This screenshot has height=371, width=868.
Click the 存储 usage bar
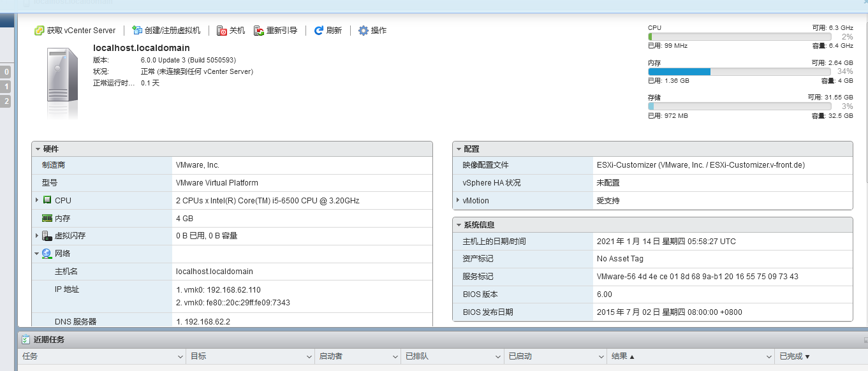[740, 106]
